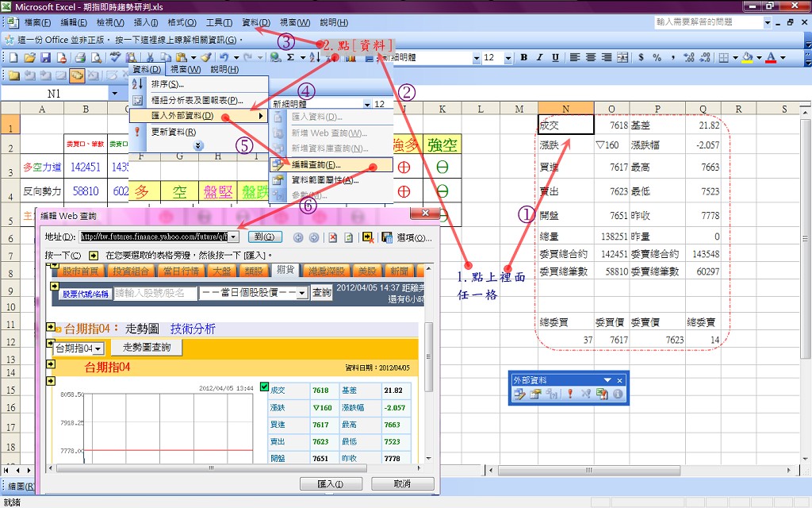This screenshot has height=508, width=812.
Task: Select cell O1 containing 7618
Action: click(611, 125)
